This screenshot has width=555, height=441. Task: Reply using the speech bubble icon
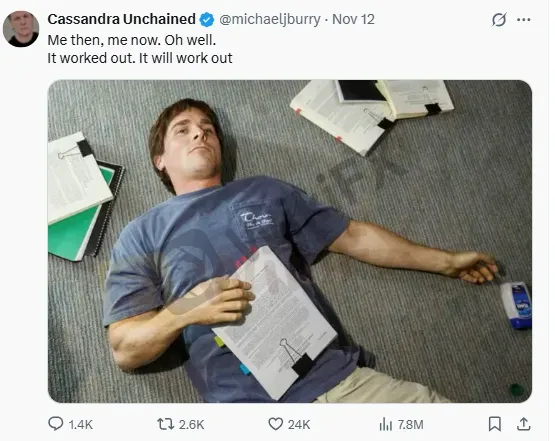click(56, 424)
